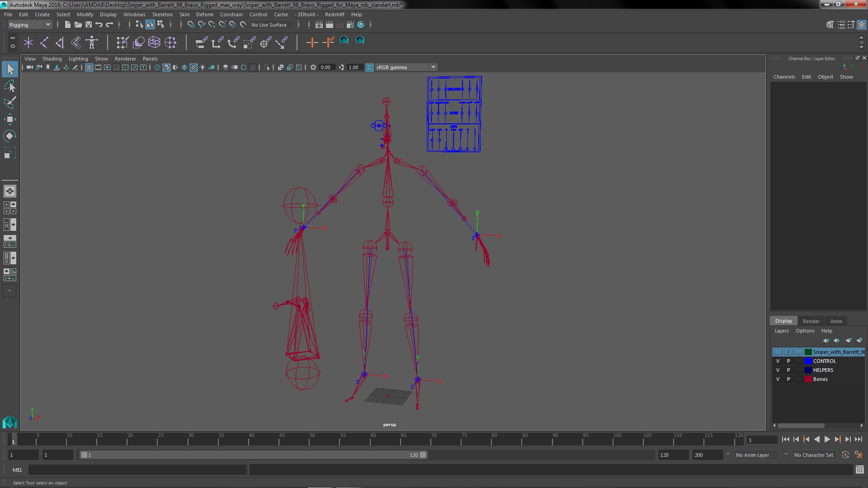Click the layer list horizontal scrollbar
This screenshot has height=488, width=868.
tap(801, 425)
